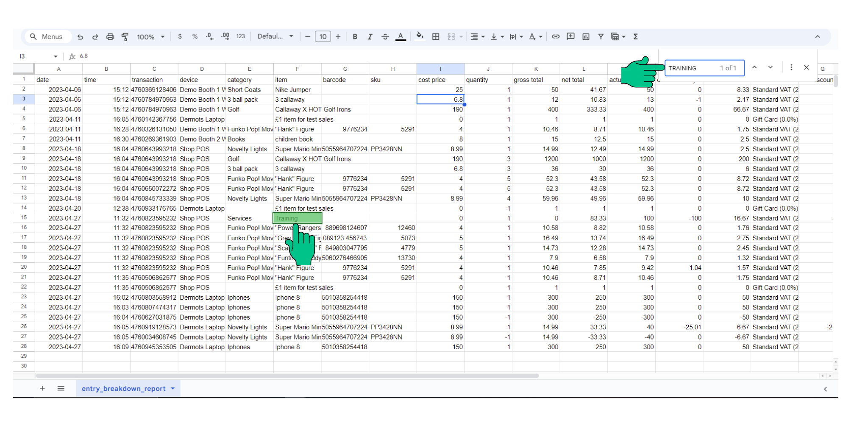
Task: Click the merge cells icon
Action: (x=451, y=37)
